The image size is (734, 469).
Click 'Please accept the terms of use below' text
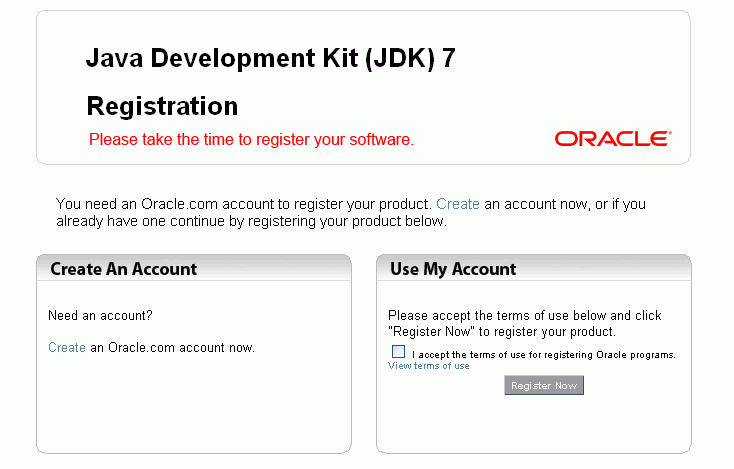[x=525, y=323]
